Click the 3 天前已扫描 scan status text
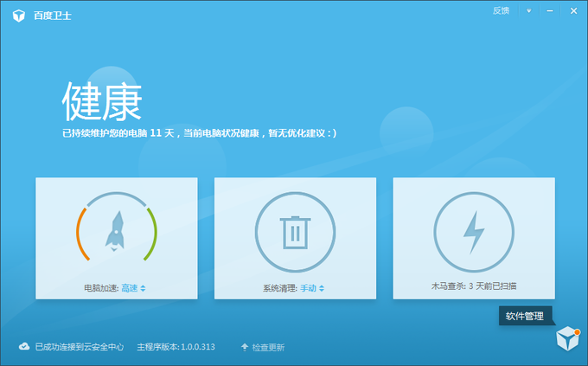The height and width of the screenshot is (366, 588). (498, 286)
